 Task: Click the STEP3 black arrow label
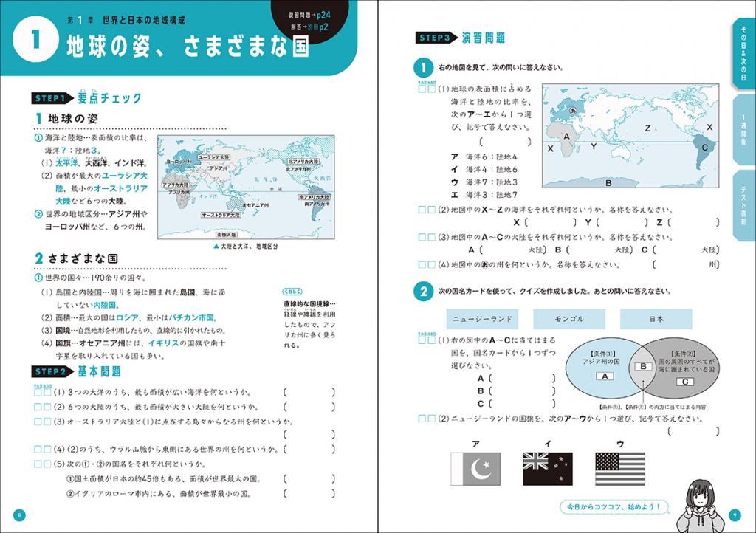tap(436, 38)
